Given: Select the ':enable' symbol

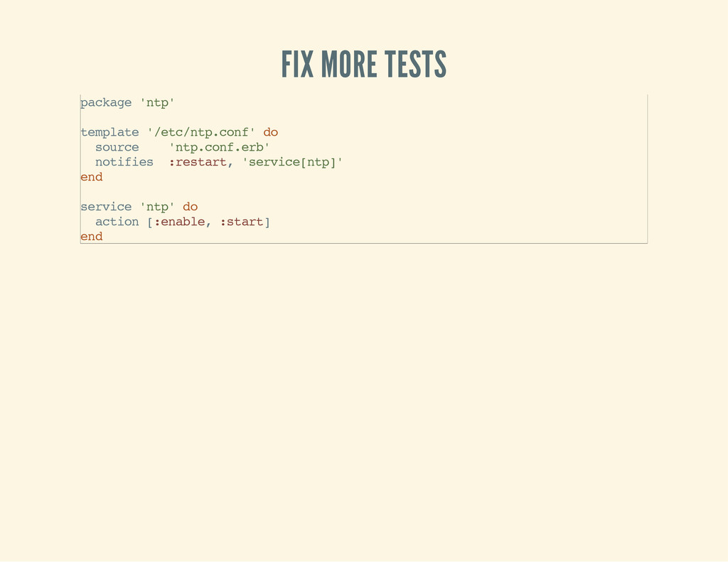Looking at the screenshot, I should tap(179, 222).
